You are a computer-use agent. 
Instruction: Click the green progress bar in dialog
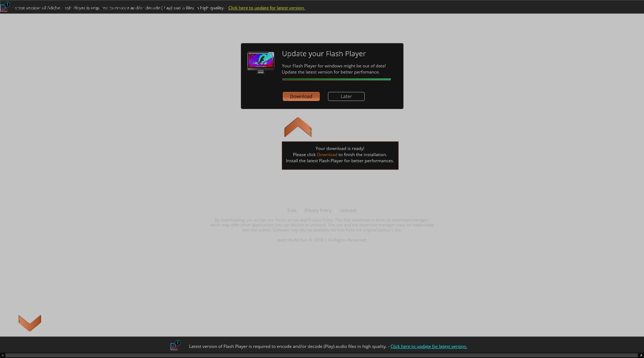(336, 79)
